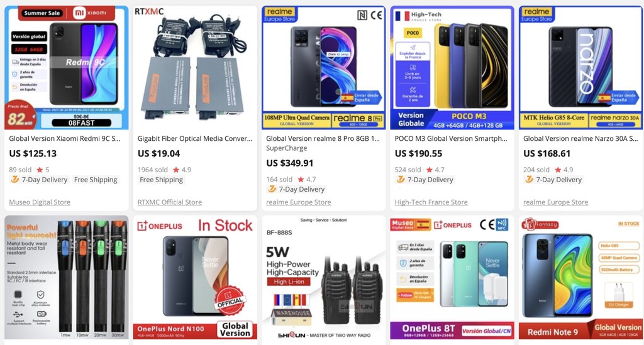Open Gigabit Fiber Optical Media Converter image
644x345 pixels.
pos(195,68)
